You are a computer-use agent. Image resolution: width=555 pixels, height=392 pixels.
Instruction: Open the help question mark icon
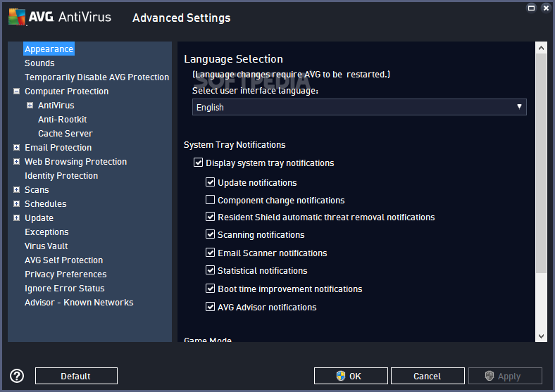pos(17,376)
